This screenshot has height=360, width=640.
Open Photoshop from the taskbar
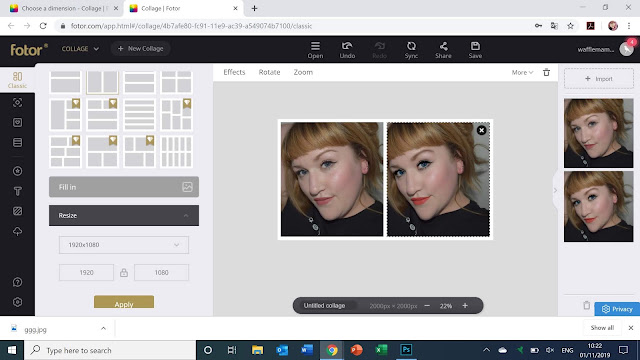pos(406,350)
